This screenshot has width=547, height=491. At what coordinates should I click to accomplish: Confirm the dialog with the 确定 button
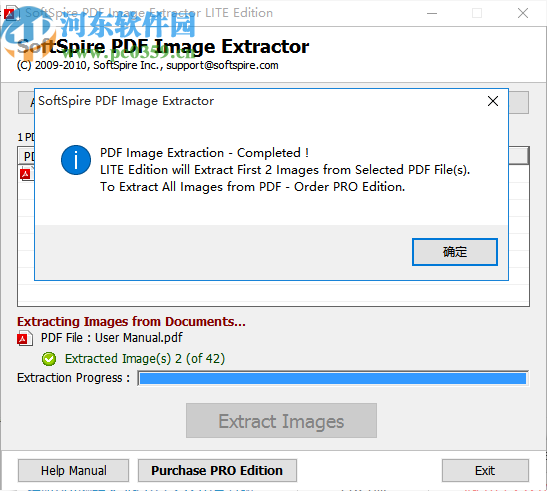click(455, 252)
